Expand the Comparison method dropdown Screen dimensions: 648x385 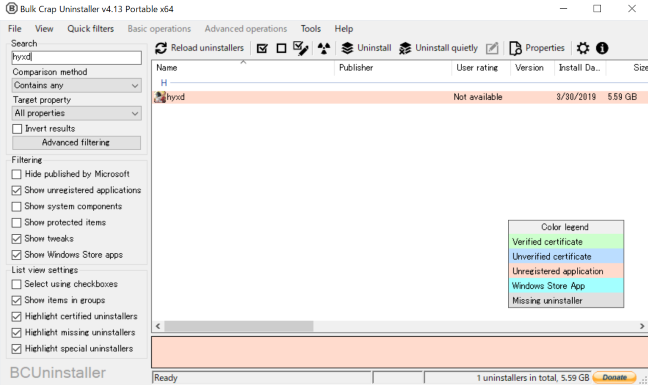[76, 86]
